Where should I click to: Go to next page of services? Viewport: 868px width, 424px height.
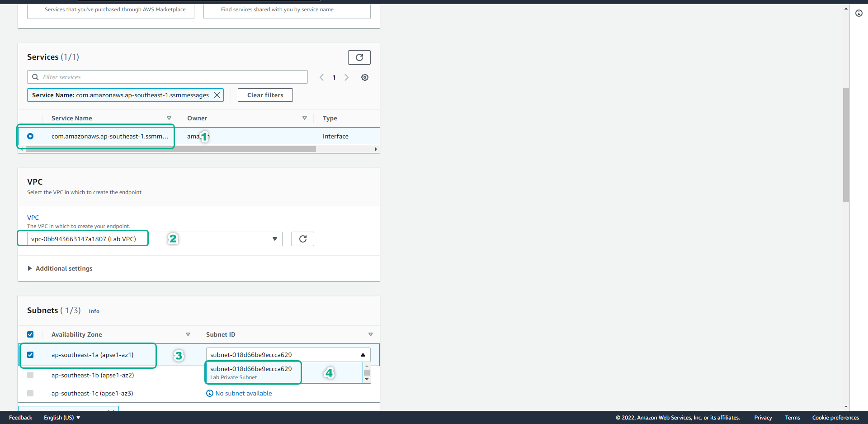click(346, 77)
